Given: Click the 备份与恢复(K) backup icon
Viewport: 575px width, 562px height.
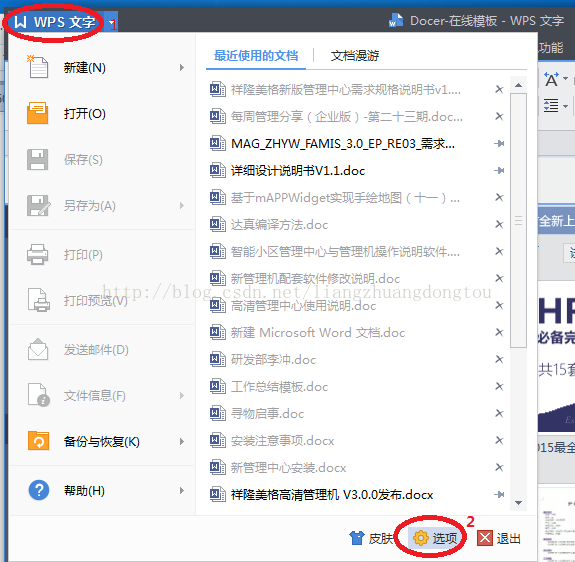Looking at the screenshot, I should (38, 441).
